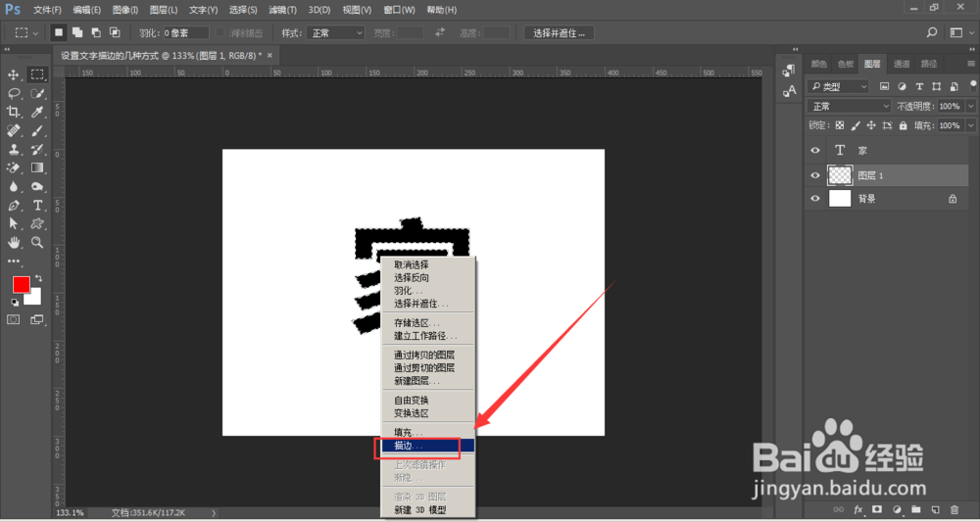Select the Eraser tool
This screenshot has width=980, height=522.
[13, 168]
